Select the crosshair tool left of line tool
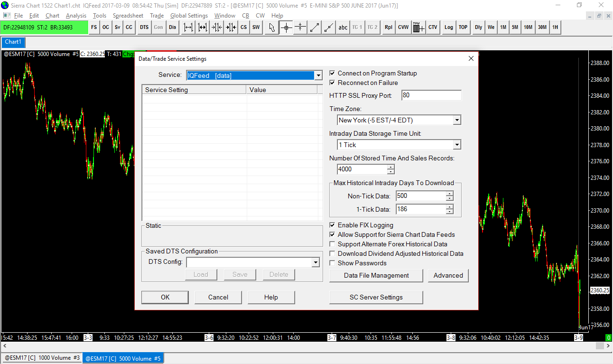 pos(300,28)
